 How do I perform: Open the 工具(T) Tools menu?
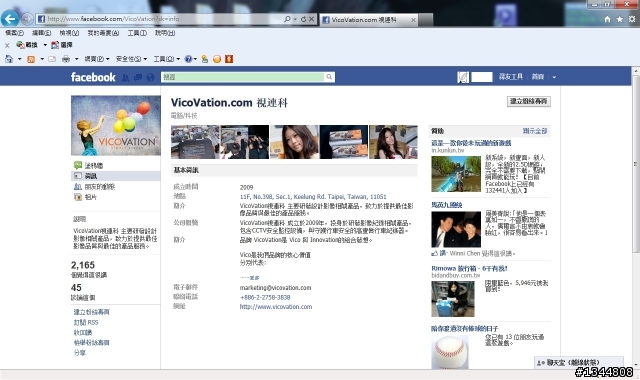click(137, 33)
